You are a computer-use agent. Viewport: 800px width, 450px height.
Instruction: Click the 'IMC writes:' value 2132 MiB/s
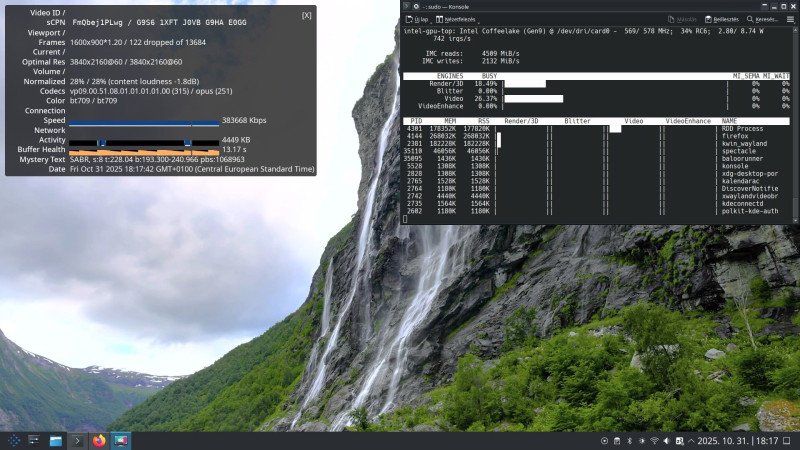point(501,61)
